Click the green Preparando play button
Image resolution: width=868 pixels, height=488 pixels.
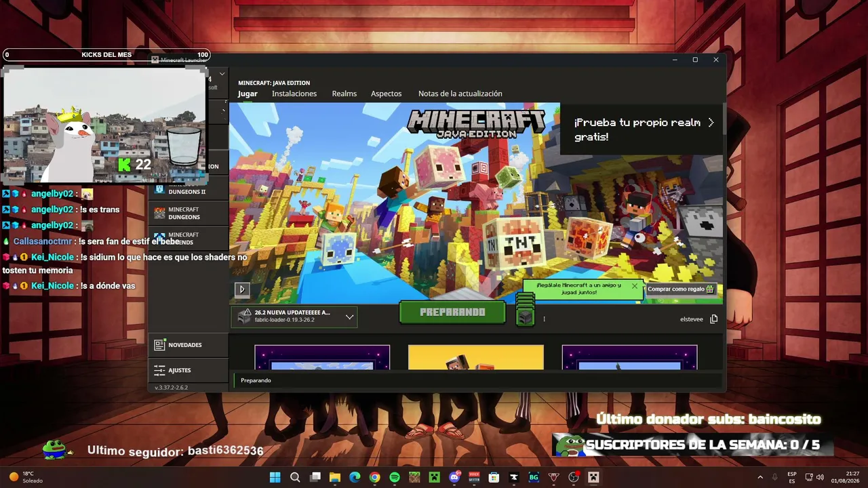coord(452,312)
